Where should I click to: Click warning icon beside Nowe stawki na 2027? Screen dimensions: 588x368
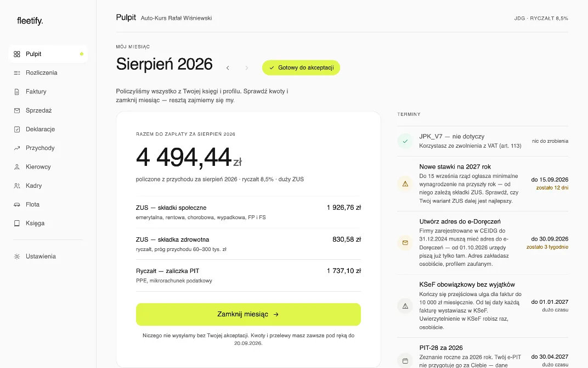[x=405, y=184]
